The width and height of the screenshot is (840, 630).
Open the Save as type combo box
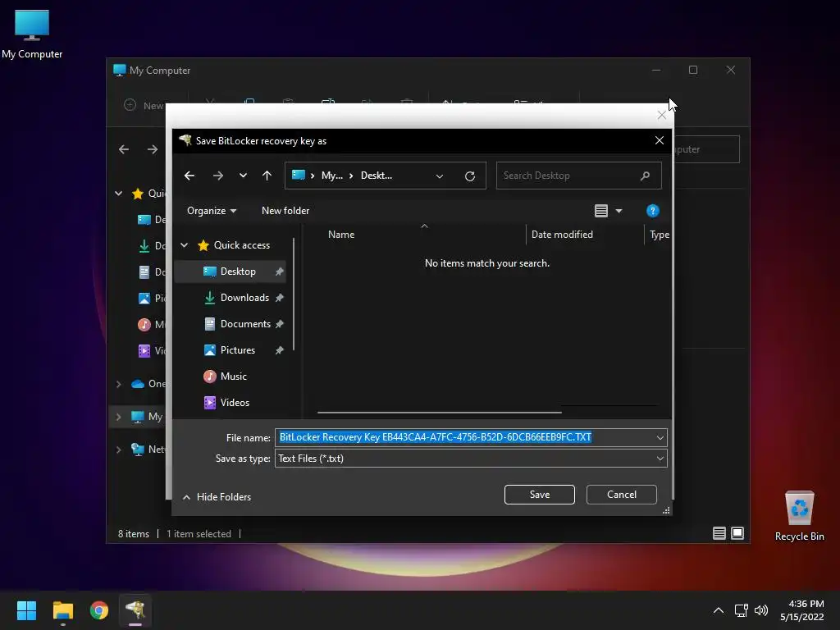tap(471, 459)
